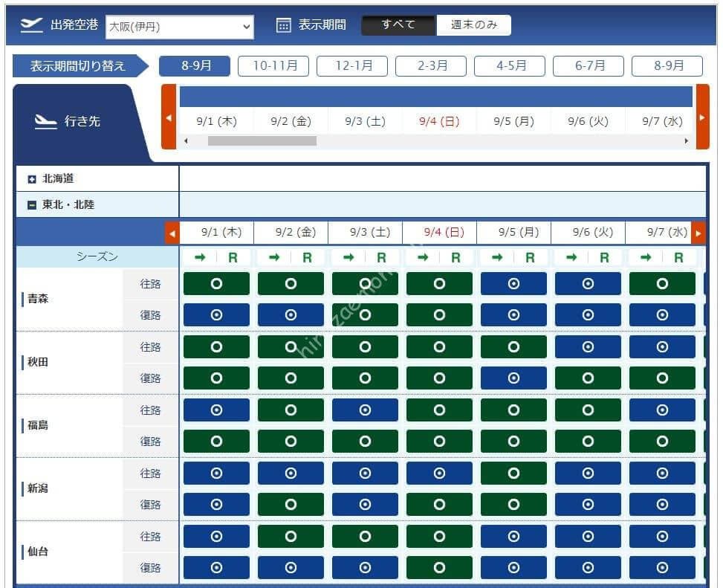723x588 pixels.
Task: Select 仙台 往路 on 9/6
Action: (588, 537)
